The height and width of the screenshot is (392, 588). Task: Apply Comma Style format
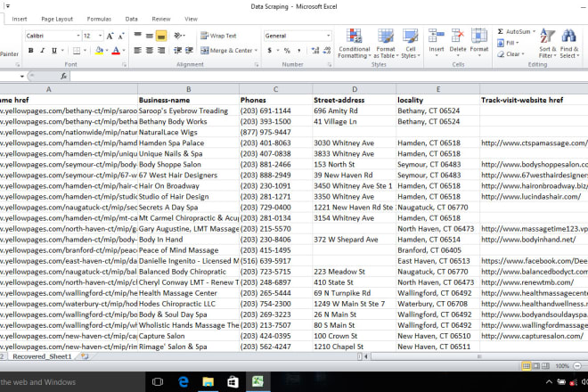[x=299, y=50]
